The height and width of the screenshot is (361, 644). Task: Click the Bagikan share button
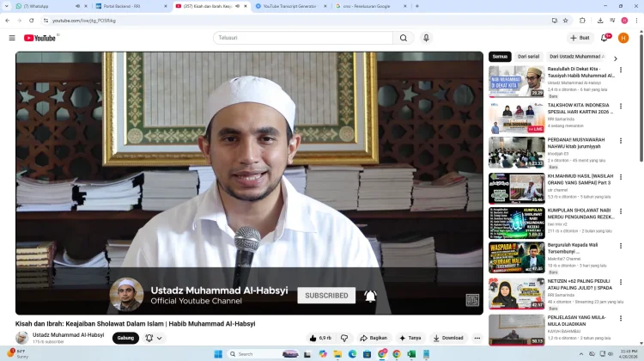coord(374,338)
